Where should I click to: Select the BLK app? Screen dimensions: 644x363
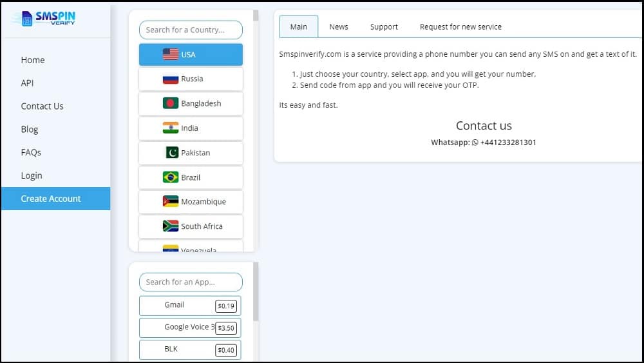[190, 350]
